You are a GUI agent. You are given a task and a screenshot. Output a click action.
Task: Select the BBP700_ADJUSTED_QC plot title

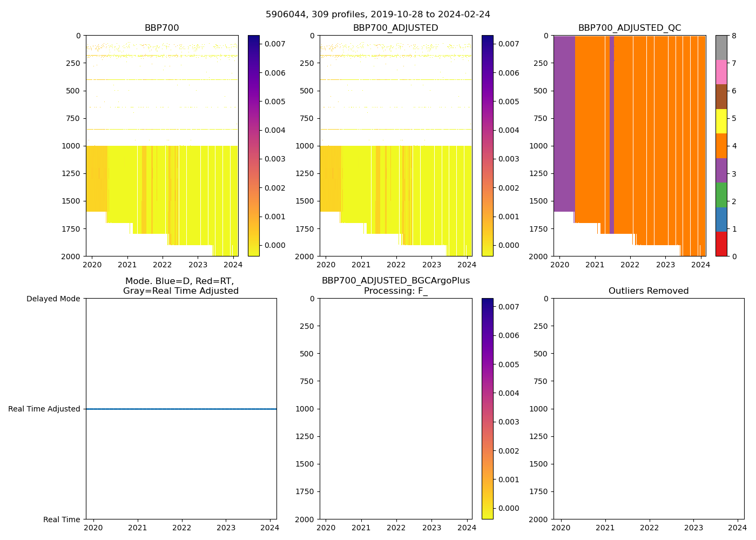pyautogui.click(x=629, y=28)
